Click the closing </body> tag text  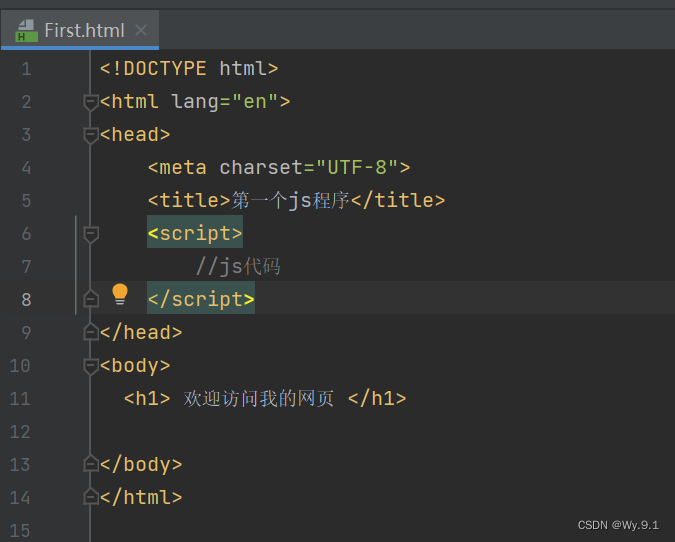click(x=141, y=465)
